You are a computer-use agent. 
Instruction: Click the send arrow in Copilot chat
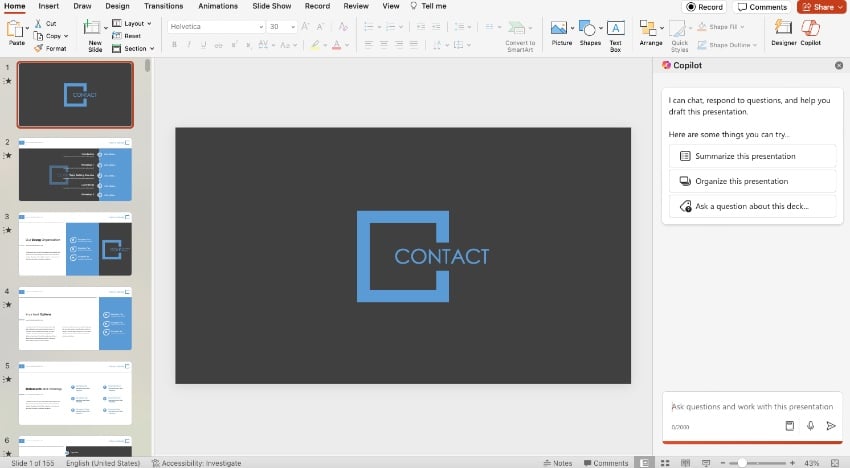pyautogui.click(x=830, y=426)
